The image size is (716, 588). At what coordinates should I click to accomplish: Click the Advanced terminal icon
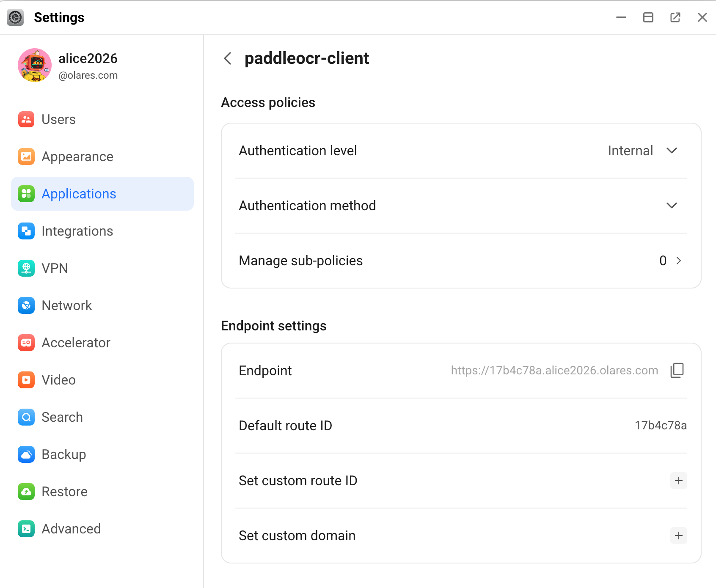pos(26,529)
